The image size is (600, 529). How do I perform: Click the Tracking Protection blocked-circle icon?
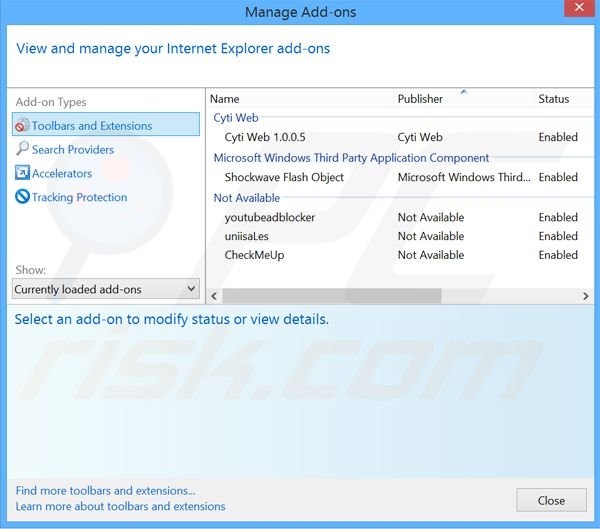pos(22,196)
